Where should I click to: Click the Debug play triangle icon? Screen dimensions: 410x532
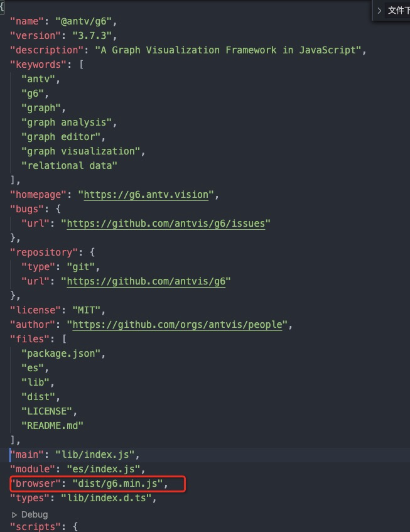14,514
